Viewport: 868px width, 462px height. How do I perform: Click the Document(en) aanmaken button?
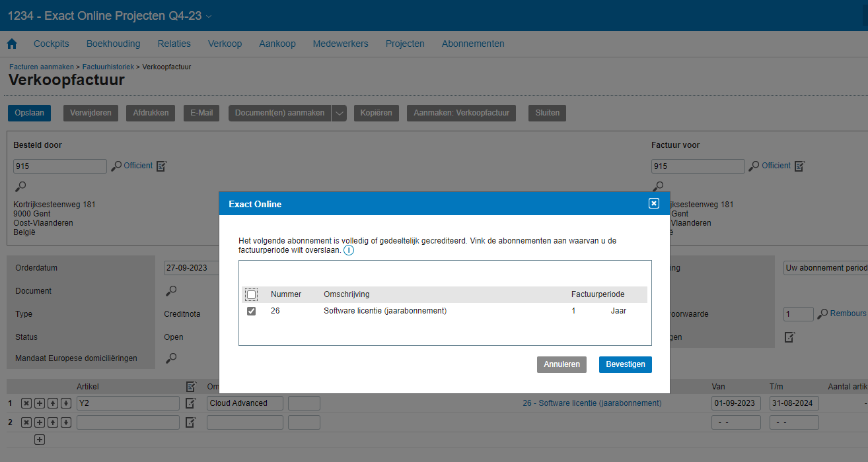coord(280,113)
